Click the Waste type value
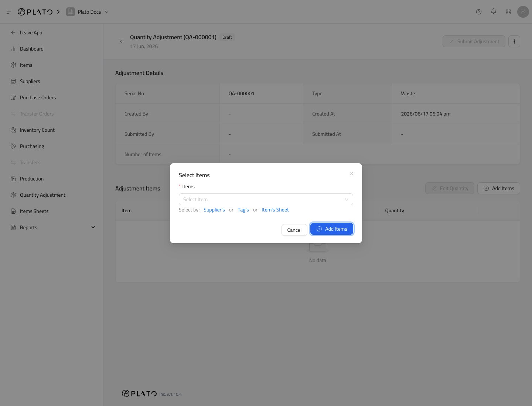 click(408, 93)
